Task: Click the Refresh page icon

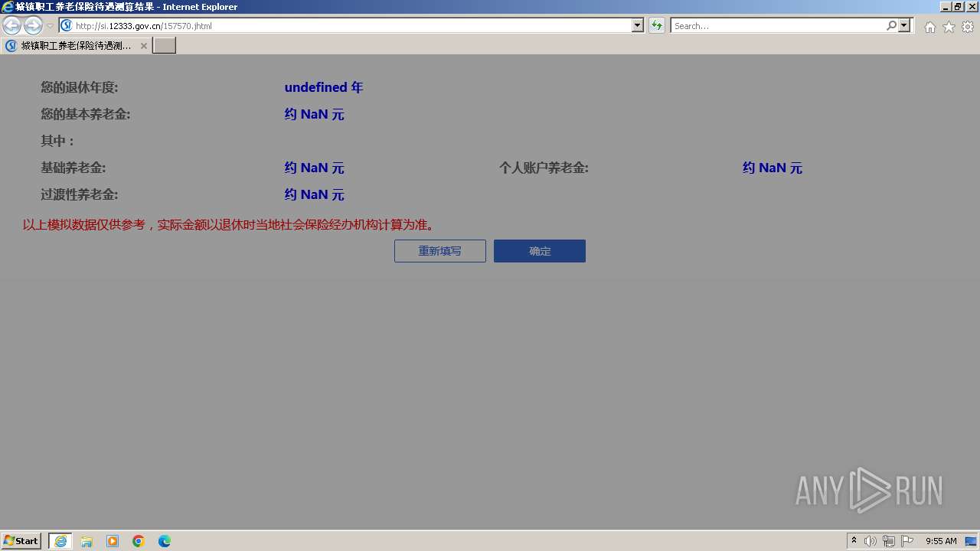Action: [x=656, y=25]
